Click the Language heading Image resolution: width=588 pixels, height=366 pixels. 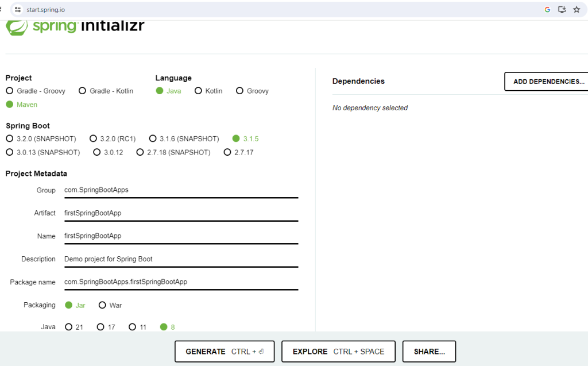(173, 78)
